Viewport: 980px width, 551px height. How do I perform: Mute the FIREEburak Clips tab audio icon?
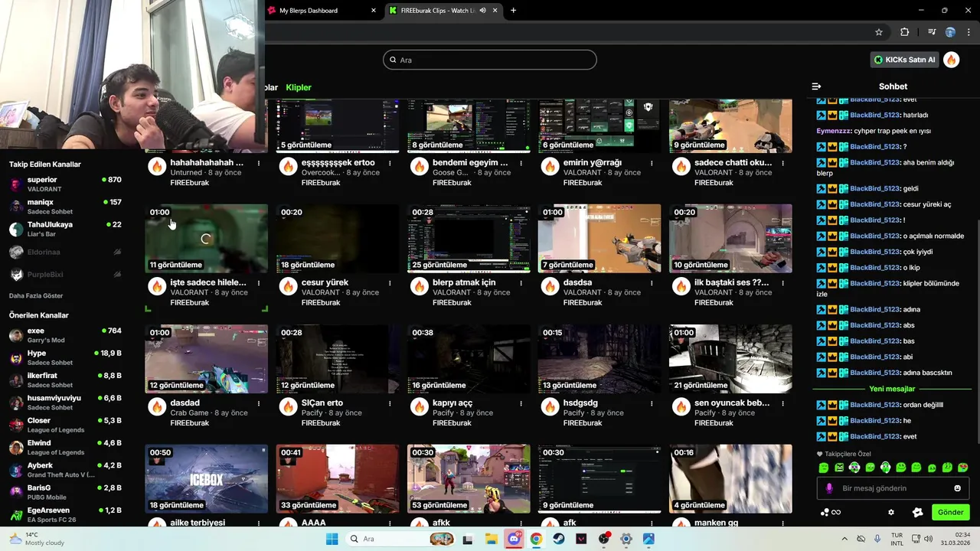coord(483,11)
